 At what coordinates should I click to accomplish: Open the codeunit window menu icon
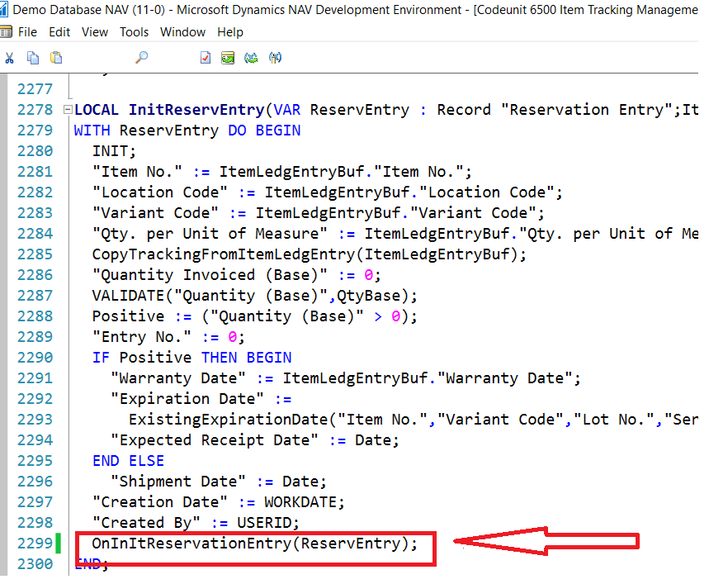(x=6, y=32)
